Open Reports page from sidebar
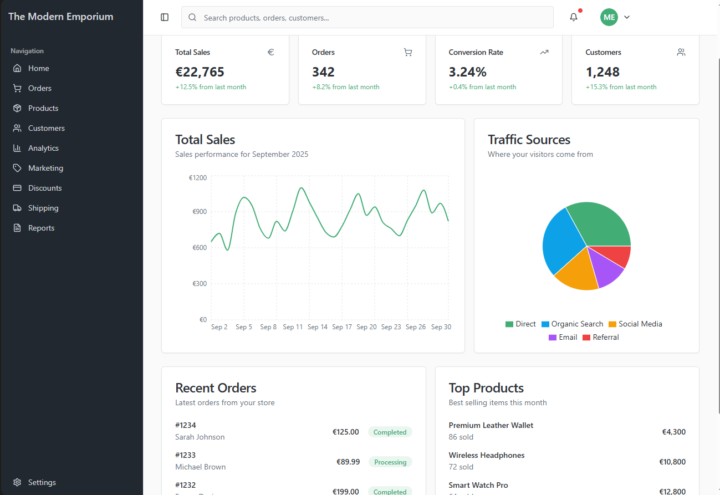The image size is (720, 495). click(41, 228)
